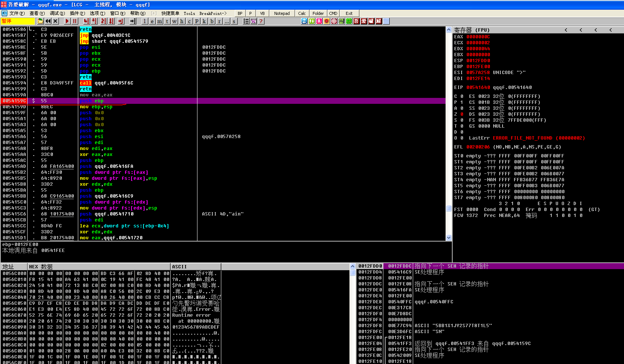Image resolution: width=624 pixels, height=364 pixels.
Task: Open the Tools menu
Action: pos(189,13)
